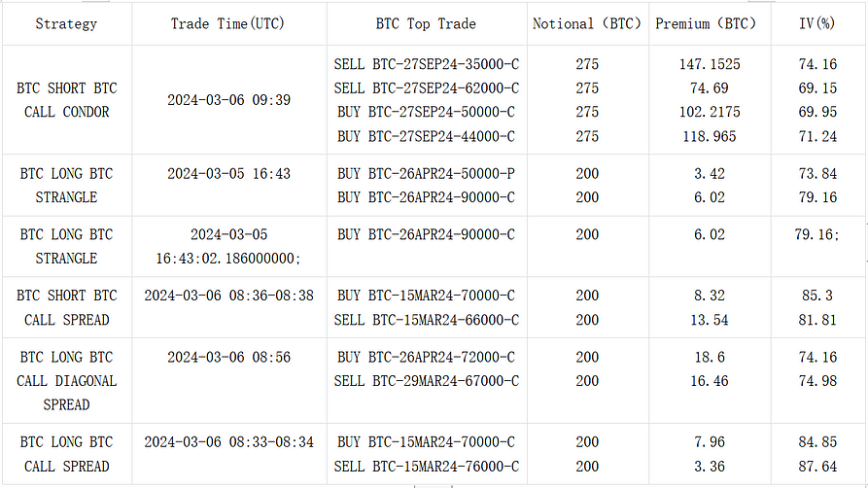Click the 147.1525 premium value
Screen dimensions: 868x488
pyautogui.click(x=710, y=64)
